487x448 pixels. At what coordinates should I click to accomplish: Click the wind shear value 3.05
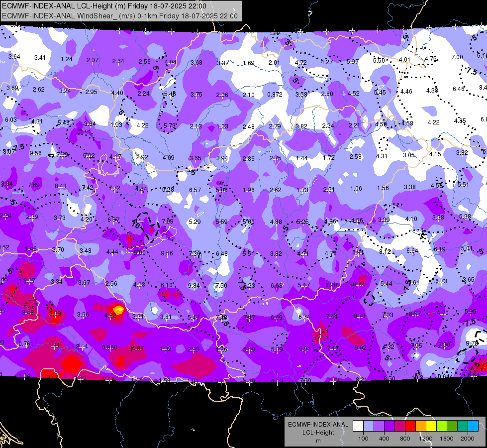(409, 155)
